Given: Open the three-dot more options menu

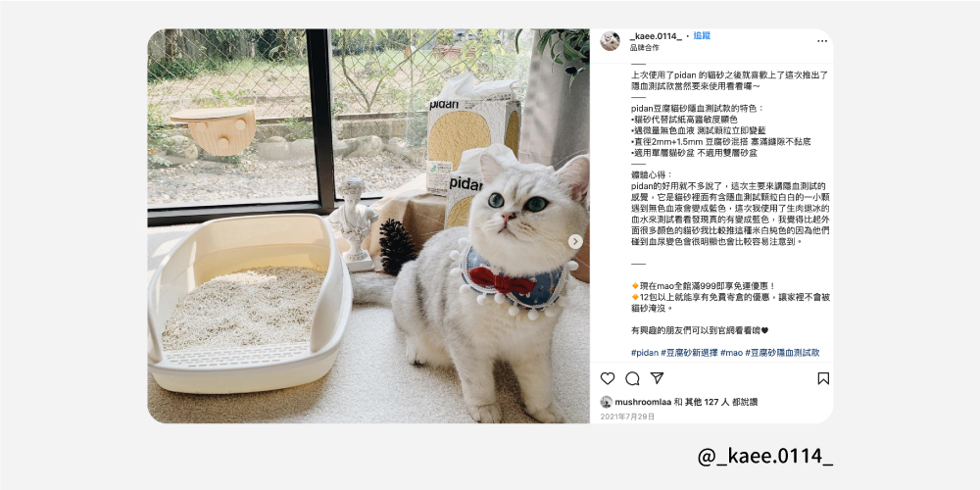Looking at the screenshot, I should click(822, 41).
